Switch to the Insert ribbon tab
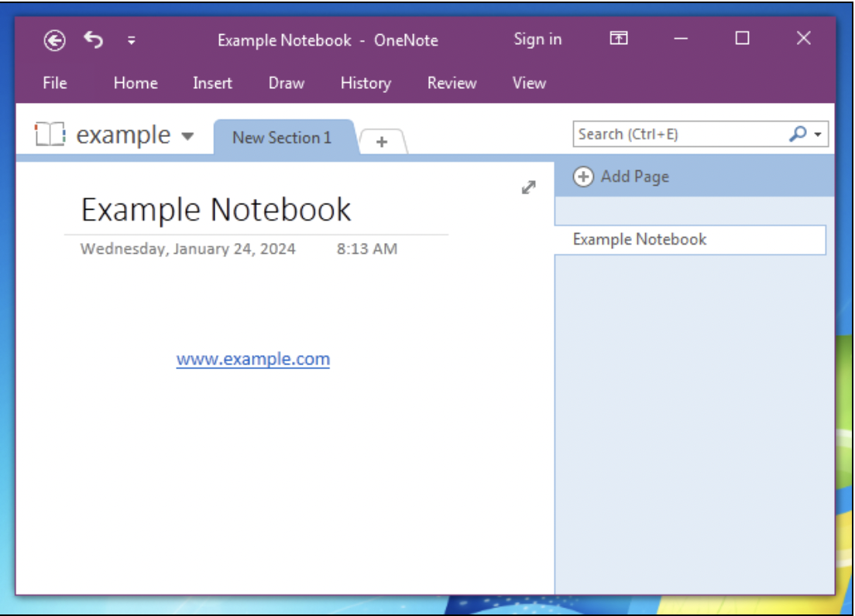855x616 pixels. 212,83
